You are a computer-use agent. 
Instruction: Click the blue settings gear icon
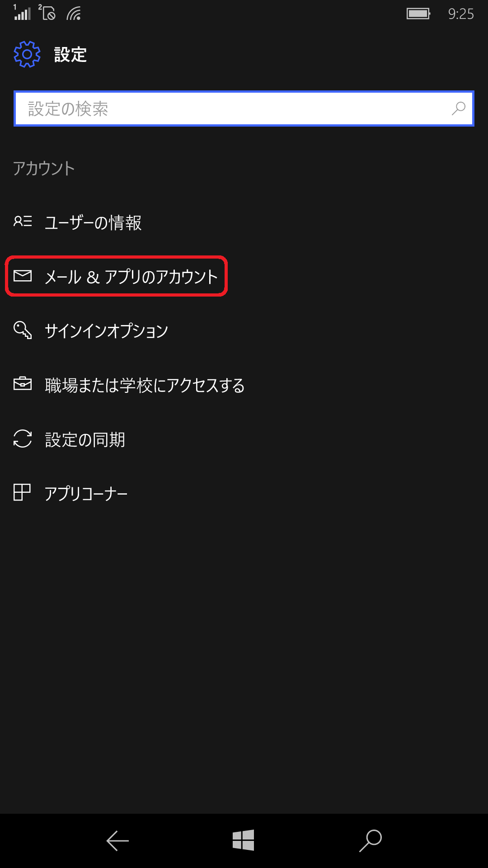coord(27,54)
